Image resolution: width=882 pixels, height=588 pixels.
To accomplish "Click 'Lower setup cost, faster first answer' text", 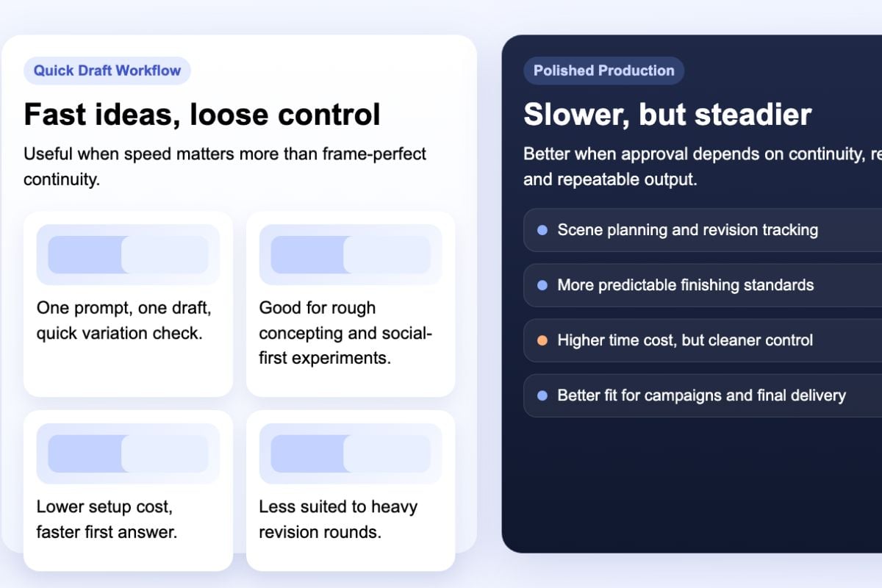I will click(x=107, y=520).
